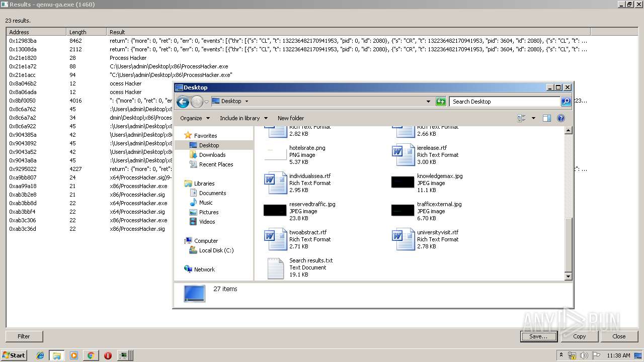
Task: Click the green Refresh icon beside address bar
Action: [x=441, y=102]
